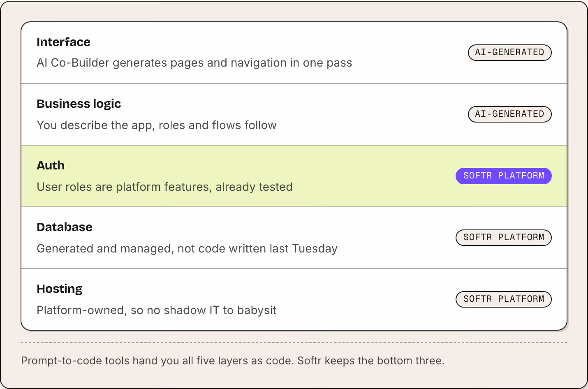The height and width of the screenshot is (389, 588).
Task: Click the "Hosting" heading
Action: [60, 289]
